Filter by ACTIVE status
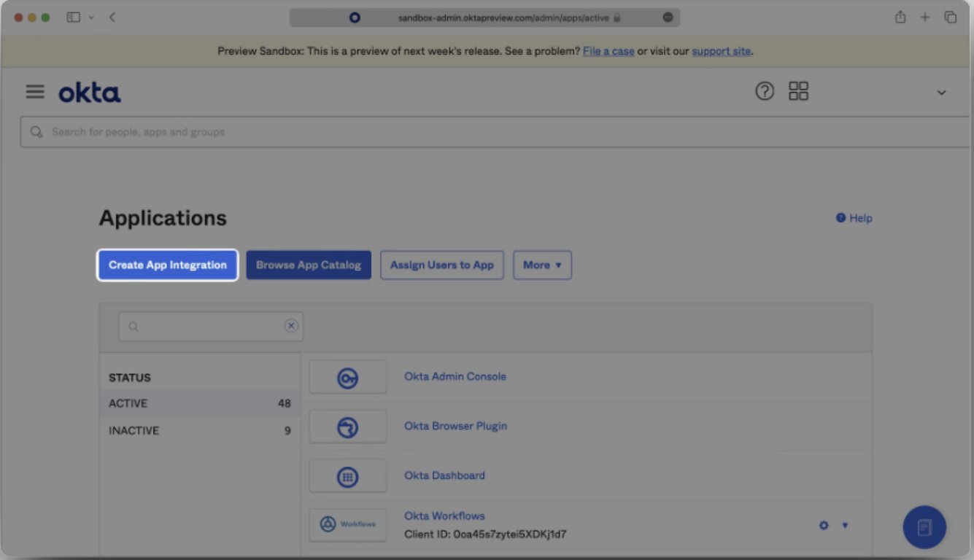This screenshot has height=560, width=974. tap(200, 403)
